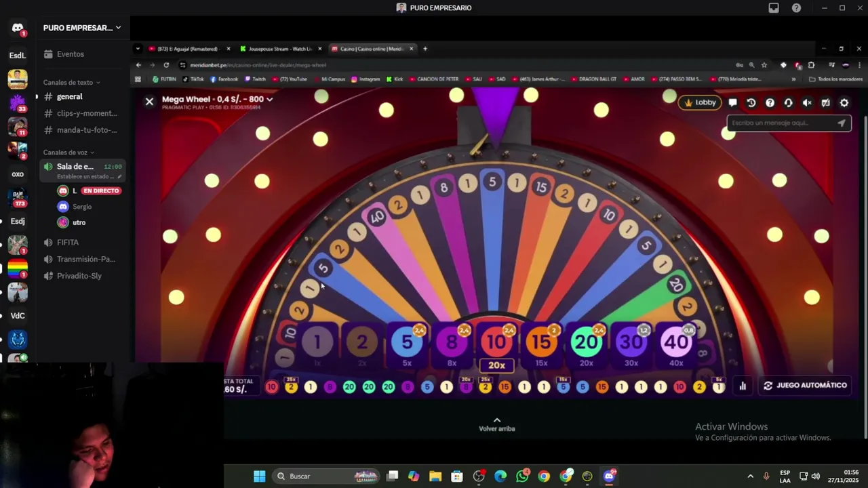Close Mega Wheel game with X

coord(149,102)
